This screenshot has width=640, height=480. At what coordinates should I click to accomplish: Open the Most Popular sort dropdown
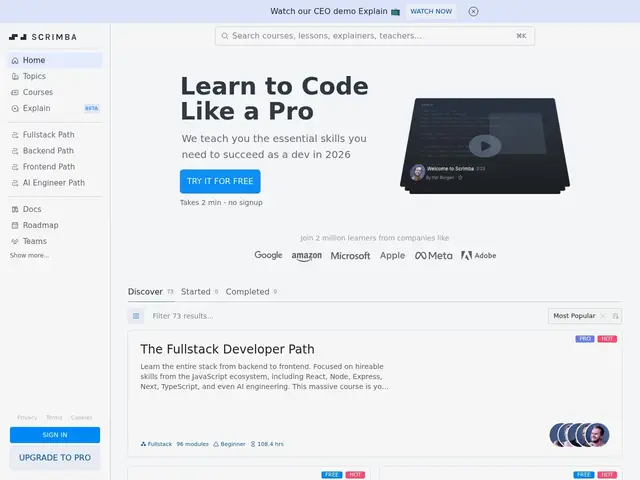point(574,316)
